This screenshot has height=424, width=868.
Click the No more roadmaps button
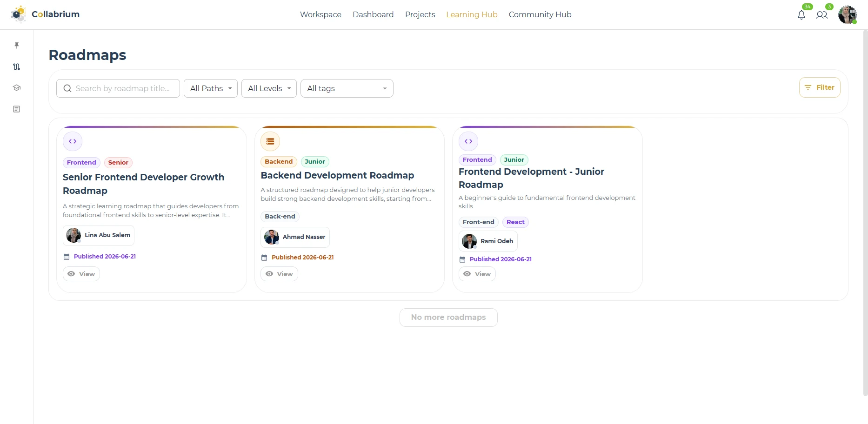click(x=448, y=318)
